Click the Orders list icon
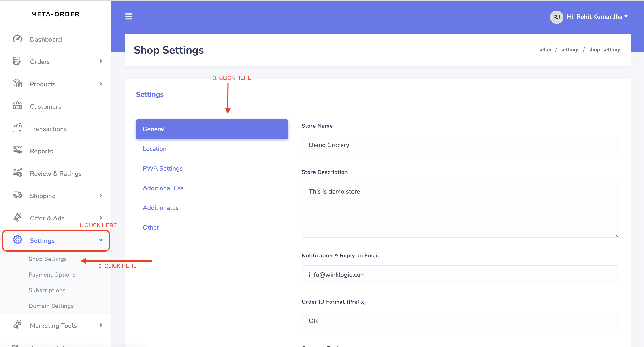Viewport: 644px width, 347px height. point(17,61)
